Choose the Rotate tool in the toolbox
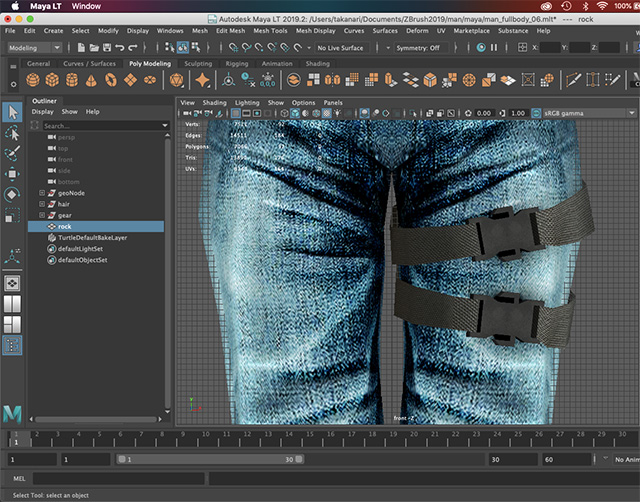The image size is (640, 502). [12, 194]
